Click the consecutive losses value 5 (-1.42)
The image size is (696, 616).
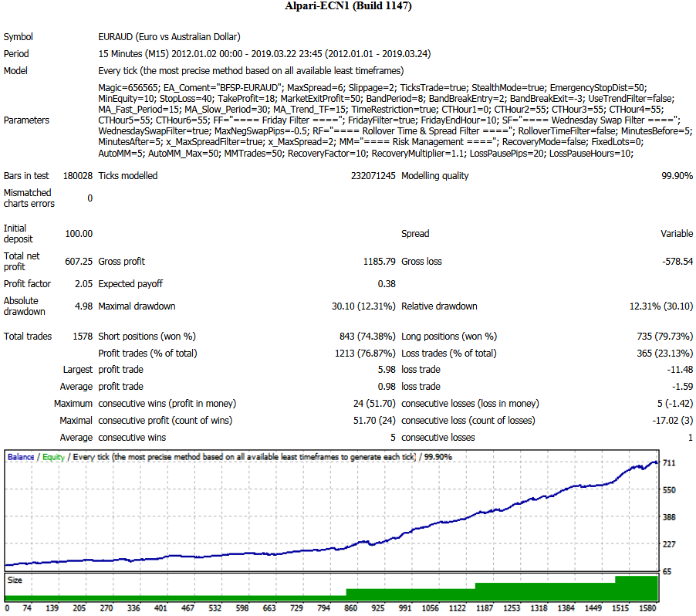coord(675,404)
